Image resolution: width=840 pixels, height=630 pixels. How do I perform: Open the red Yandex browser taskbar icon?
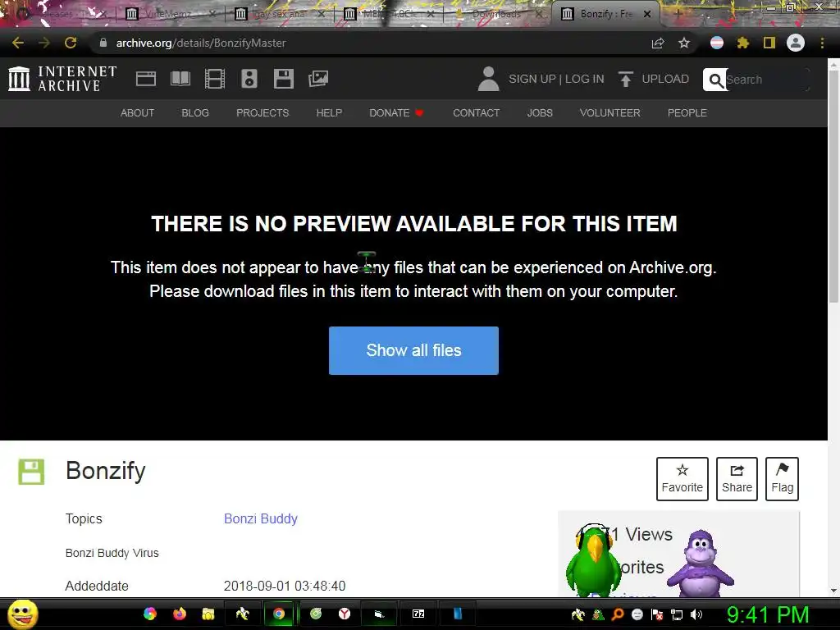coord(345,614)
